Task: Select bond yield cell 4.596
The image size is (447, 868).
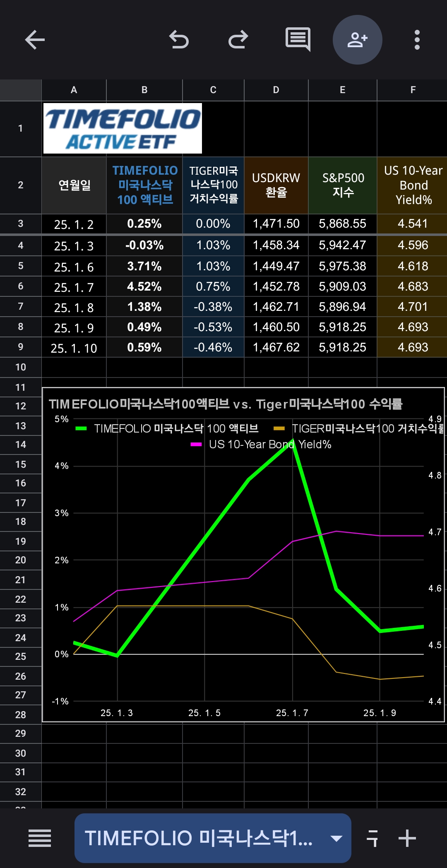Action: (x=413, y=245)
